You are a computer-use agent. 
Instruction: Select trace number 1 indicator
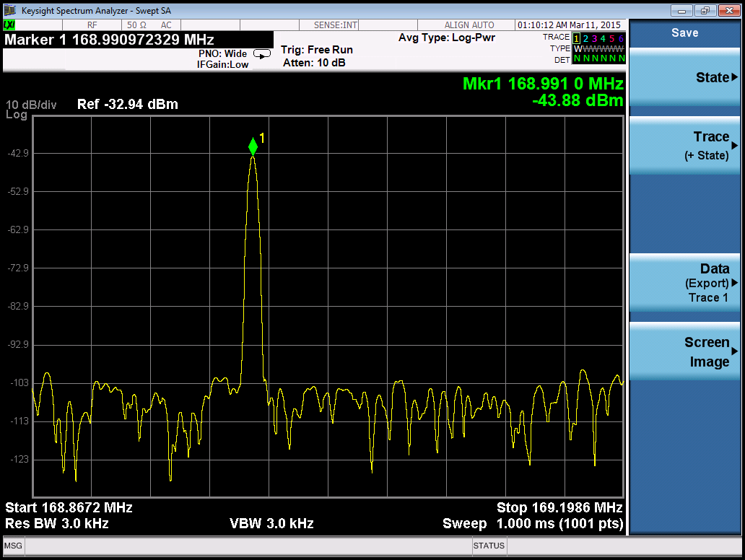click(576, 38)
